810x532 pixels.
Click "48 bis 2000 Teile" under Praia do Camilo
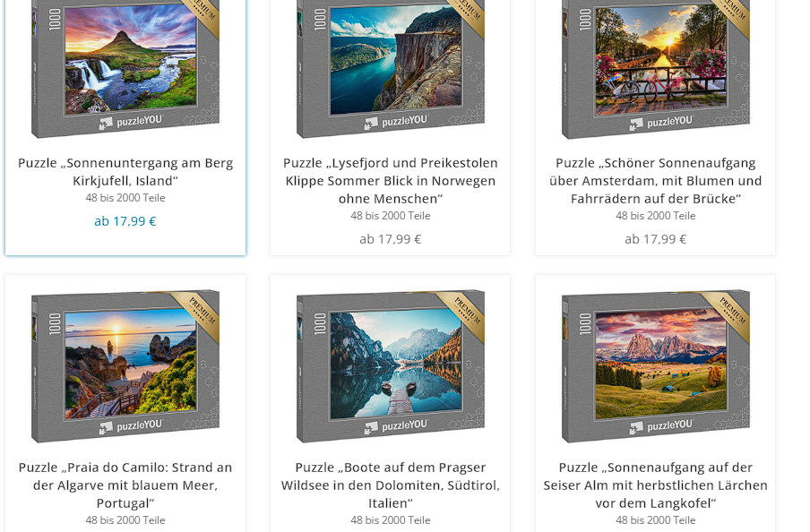pos(125,520)
